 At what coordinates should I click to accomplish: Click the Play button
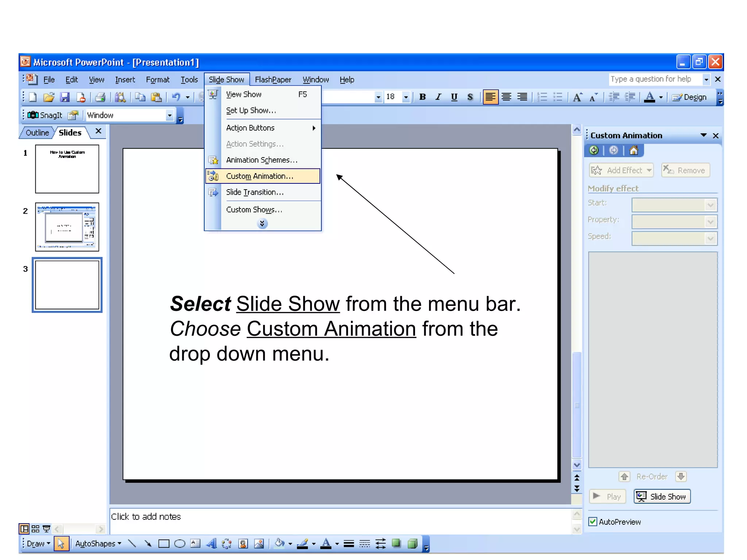(x=607, y=497)
